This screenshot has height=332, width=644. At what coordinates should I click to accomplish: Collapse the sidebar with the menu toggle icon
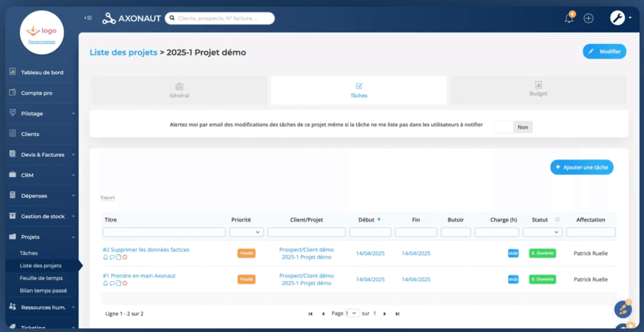point(88,18)
